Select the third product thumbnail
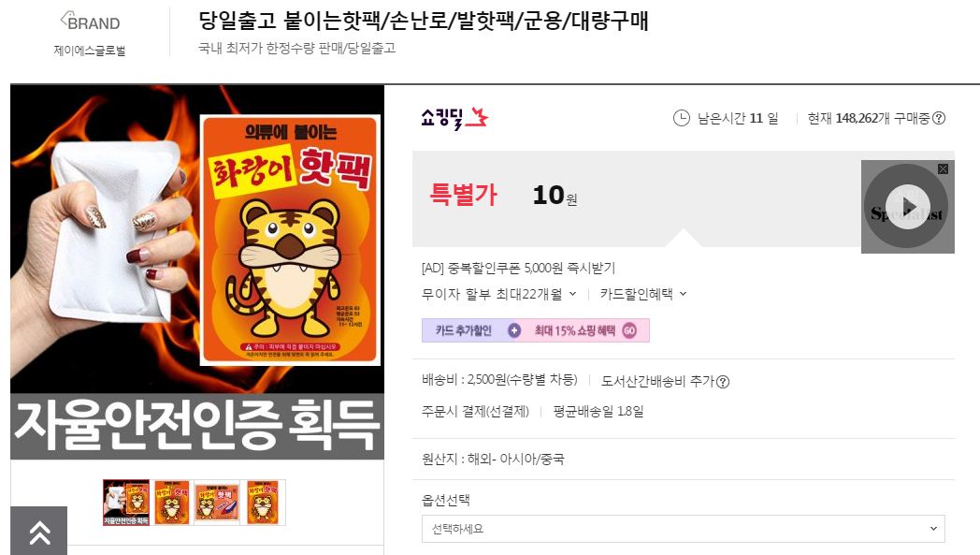The height and width of the screenshot is (555, 980). (x=217, y=503)
